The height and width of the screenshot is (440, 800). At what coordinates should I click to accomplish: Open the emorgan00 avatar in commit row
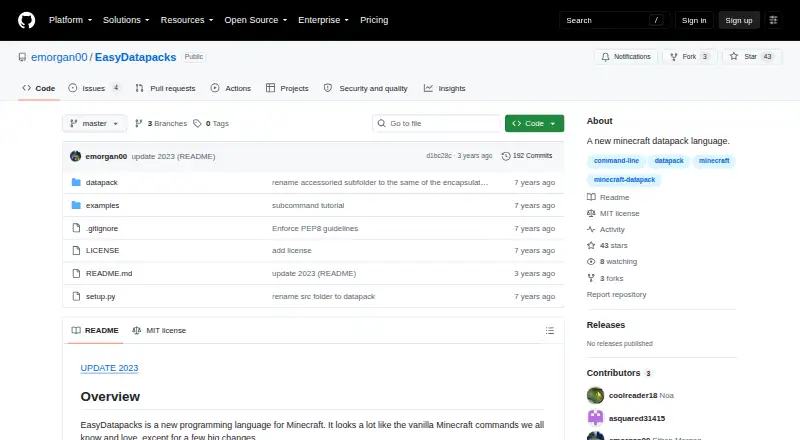(x=76, y=156)
